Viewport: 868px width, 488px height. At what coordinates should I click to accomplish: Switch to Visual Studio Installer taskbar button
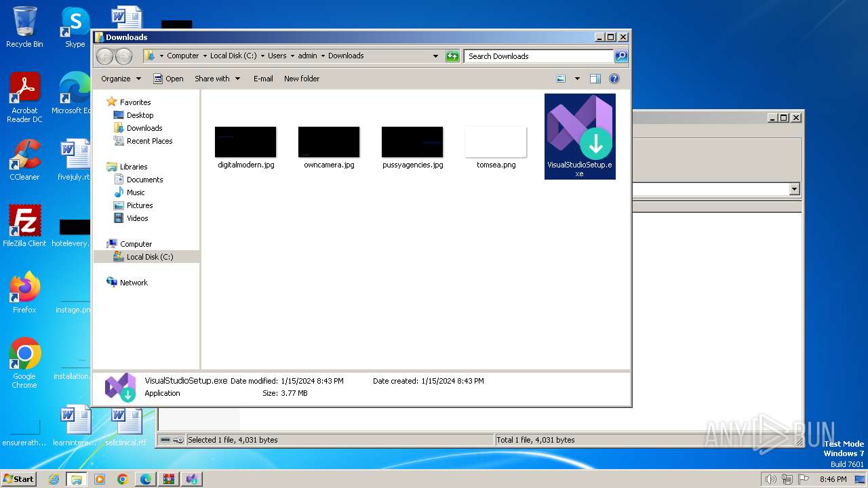[192, 479]
